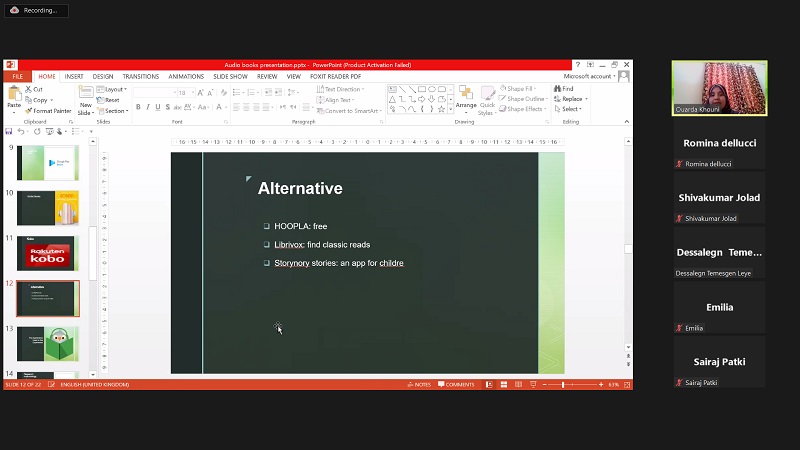This screenshot has height=450, width=800.
Task: Click the New Slide icon
Action: point(86,97)
